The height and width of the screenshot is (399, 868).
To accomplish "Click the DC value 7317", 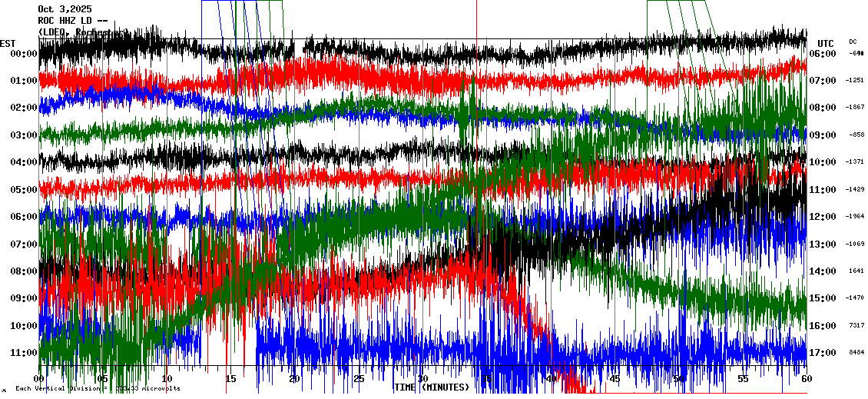I will [x=856, y=326].
